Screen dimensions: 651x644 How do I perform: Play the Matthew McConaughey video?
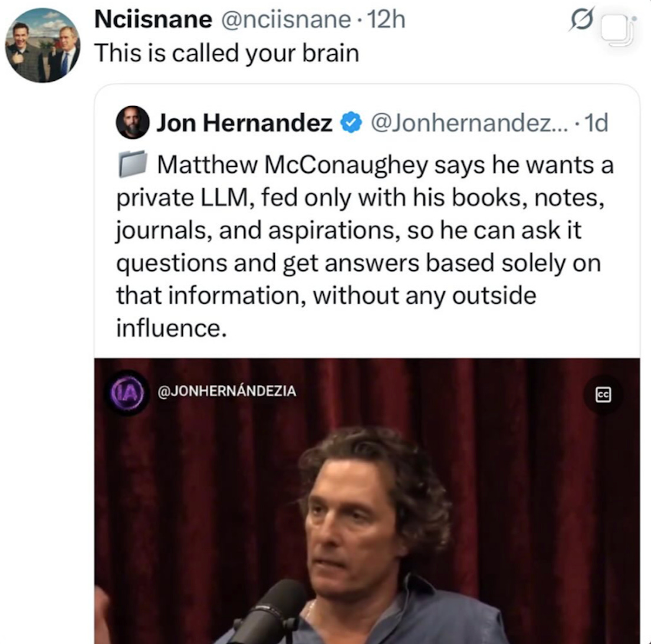pos(367,501)
